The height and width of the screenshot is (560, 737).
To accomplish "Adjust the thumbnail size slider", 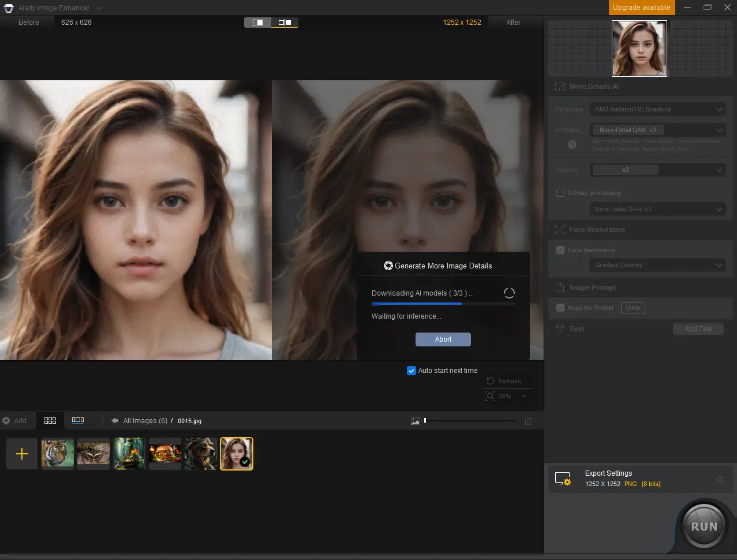I will (470, 420).
